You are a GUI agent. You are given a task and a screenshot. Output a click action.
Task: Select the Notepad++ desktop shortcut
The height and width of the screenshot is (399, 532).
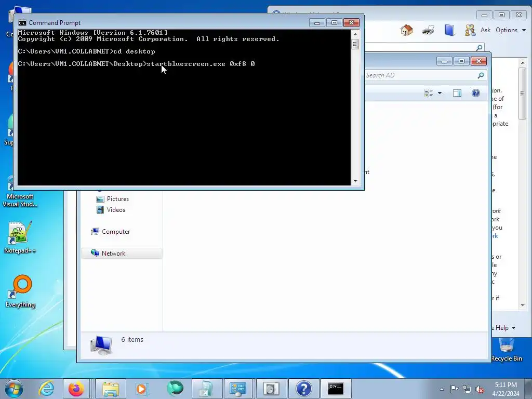[x=20, y=237]
